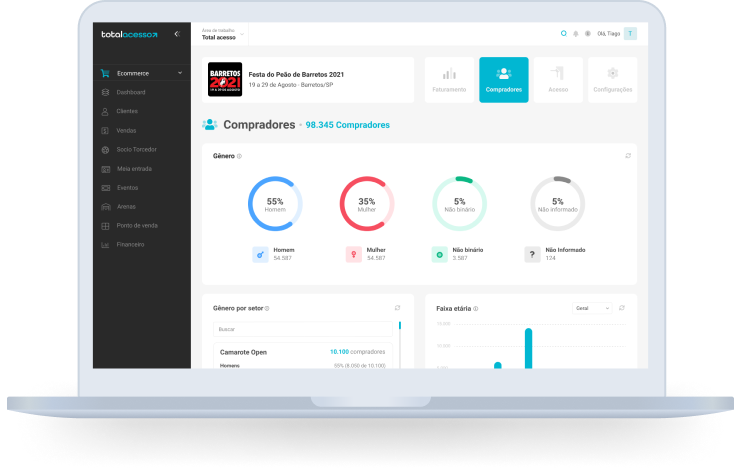The height and width of the screenshot is (471, 742).
Task: Refresh the Gênero card
Action: 628,156
